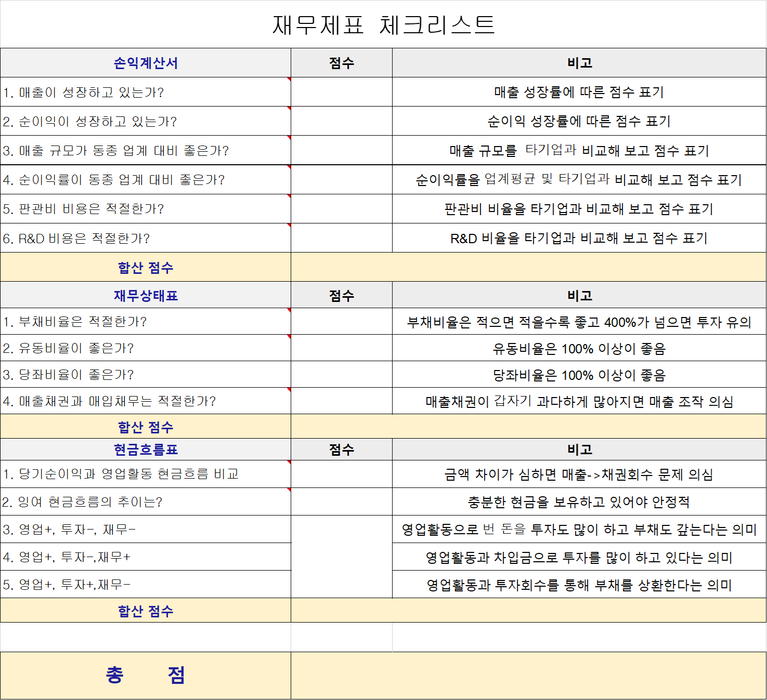Screen dimensions: 767x700
Task: Select cell '4. 영업+, 투자-,재무+'
Action: click(x=146, y=557)
